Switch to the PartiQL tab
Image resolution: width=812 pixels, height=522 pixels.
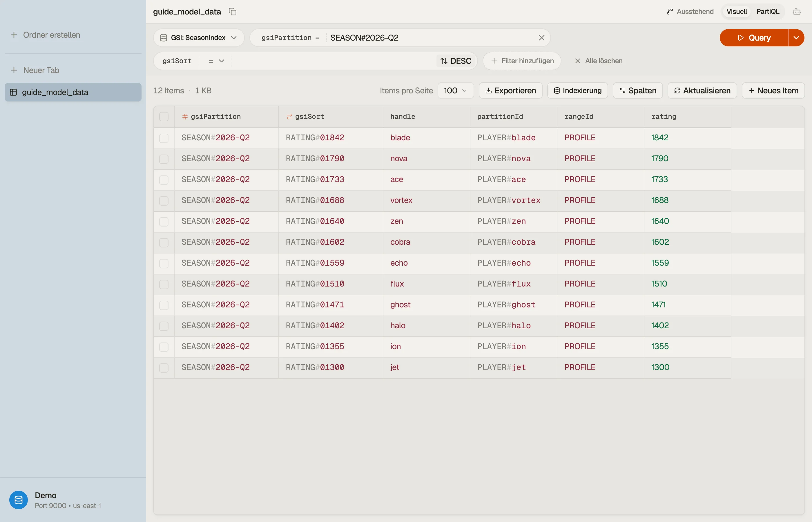pos(768,12)
